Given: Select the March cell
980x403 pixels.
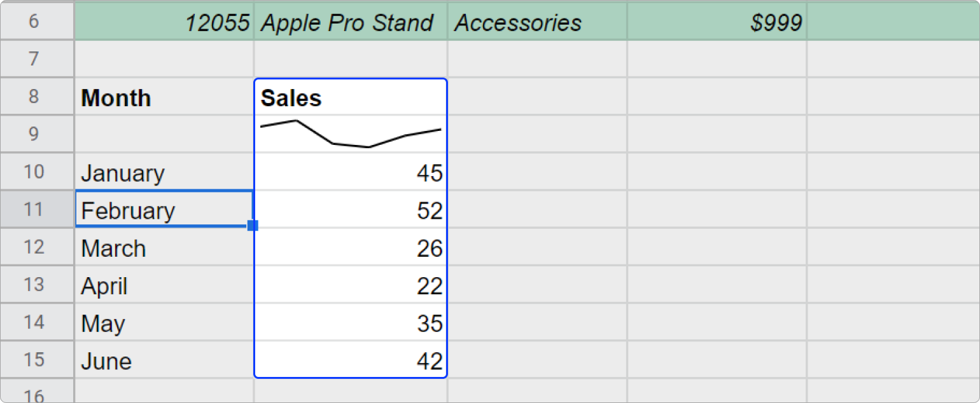Looking at the screenshot, I should coord(164,248).
